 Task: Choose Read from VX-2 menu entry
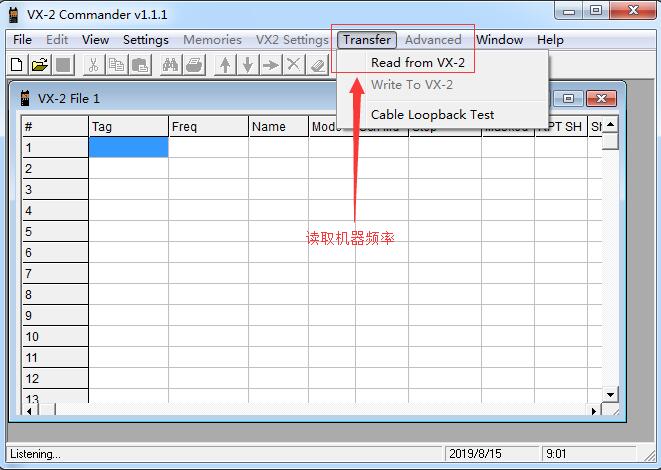(x=417, y=62)
